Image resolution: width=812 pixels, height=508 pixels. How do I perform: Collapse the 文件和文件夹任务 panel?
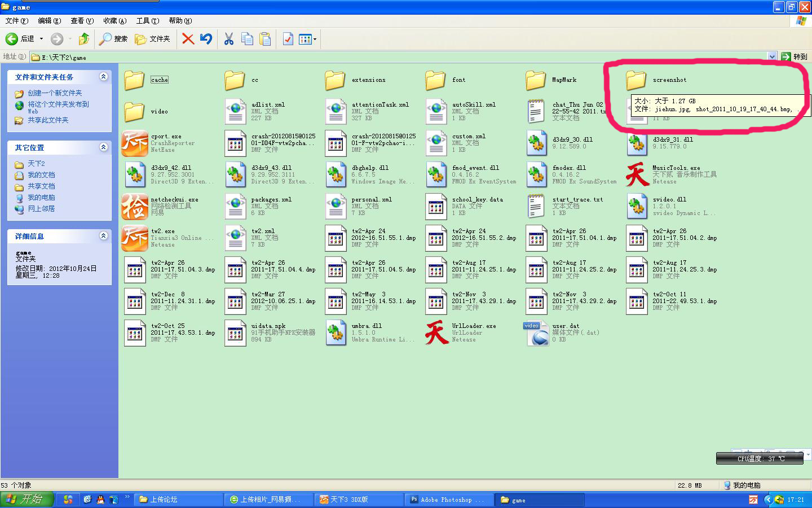pyautogui.click(x=103, y=77)
